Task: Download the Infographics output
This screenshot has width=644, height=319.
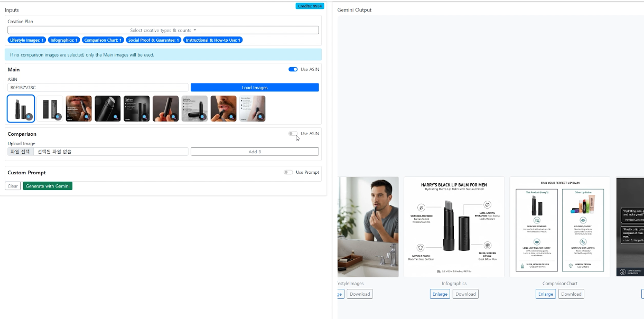Action: pyautogui.click(x=465, y=294)
